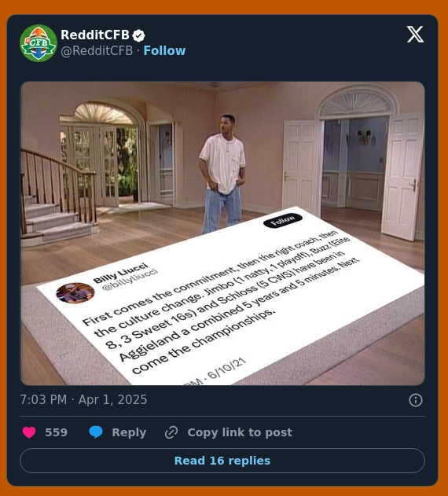The width and height of the screenshot is (448, 496).
Task: Click Billy Liucci's avatar in the meme
Action: [x=75, y=293]
